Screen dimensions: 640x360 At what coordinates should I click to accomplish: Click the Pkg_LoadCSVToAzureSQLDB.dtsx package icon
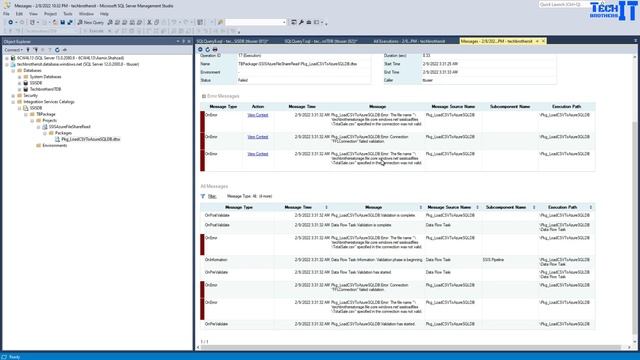(x=58, y=139)
